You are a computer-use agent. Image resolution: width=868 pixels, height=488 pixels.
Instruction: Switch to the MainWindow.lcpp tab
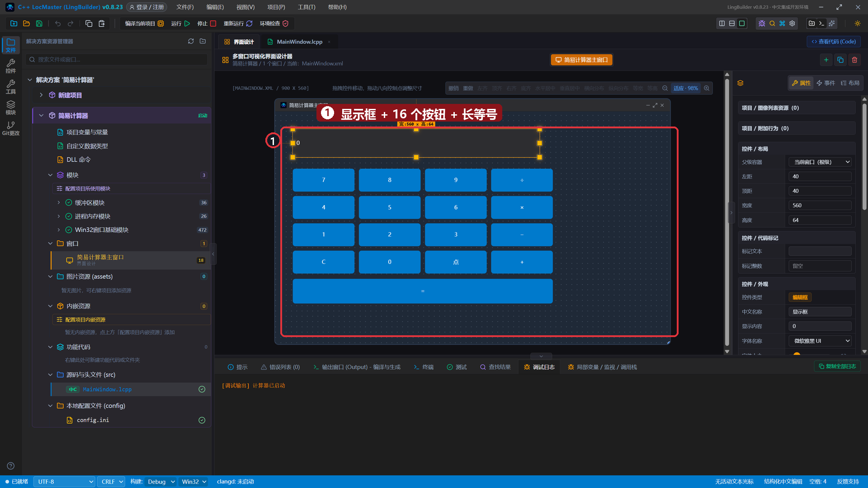pyautogui.click(x=299, y=42)
